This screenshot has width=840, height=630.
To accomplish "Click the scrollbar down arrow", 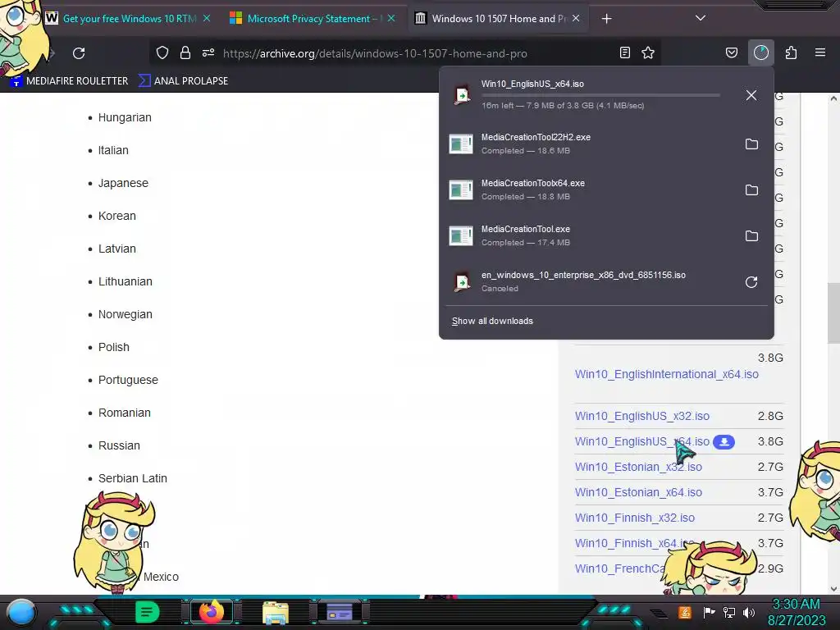I will click(833, 589).
